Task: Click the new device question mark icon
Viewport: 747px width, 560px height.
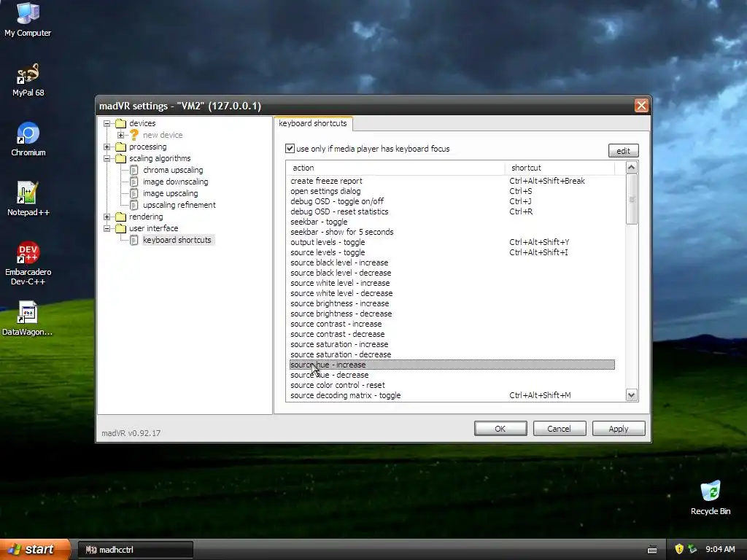Action: click(x=134, y=135)
